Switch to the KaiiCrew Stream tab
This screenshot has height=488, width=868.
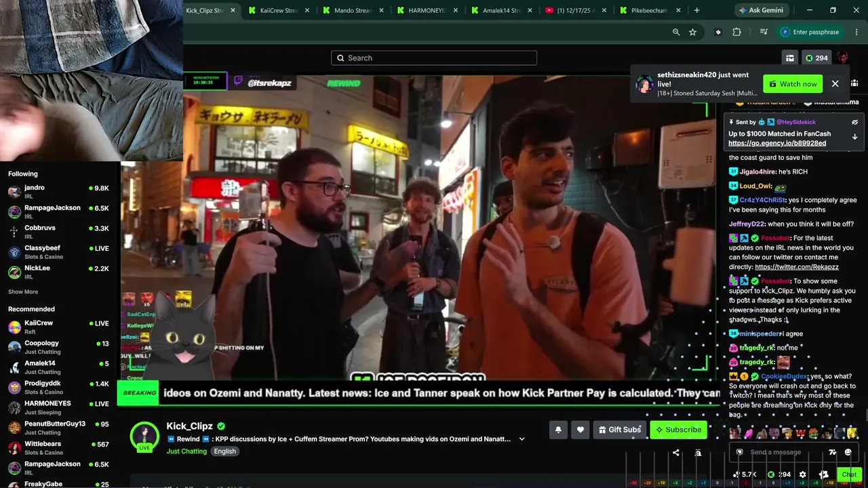(x=279, y=10)
